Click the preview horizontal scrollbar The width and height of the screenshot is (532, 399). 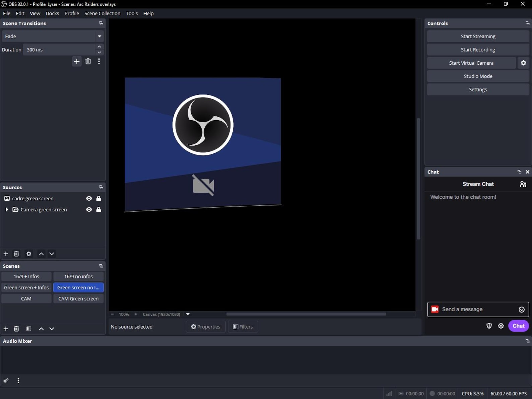point(306,314)
